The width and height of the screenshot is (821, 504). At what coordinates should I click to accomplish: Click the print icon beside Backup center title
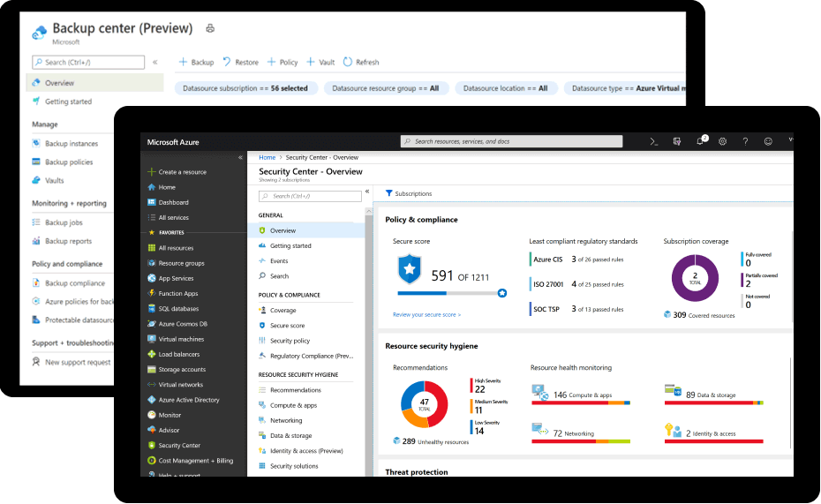click(x=210, y=28)
